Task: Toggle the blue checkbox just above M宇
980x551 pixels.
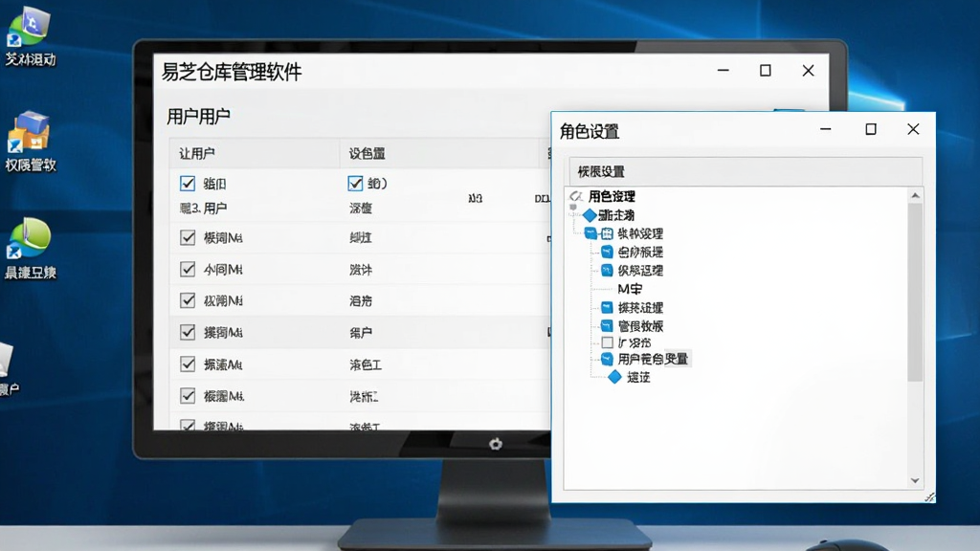Action: coord(607,271)
